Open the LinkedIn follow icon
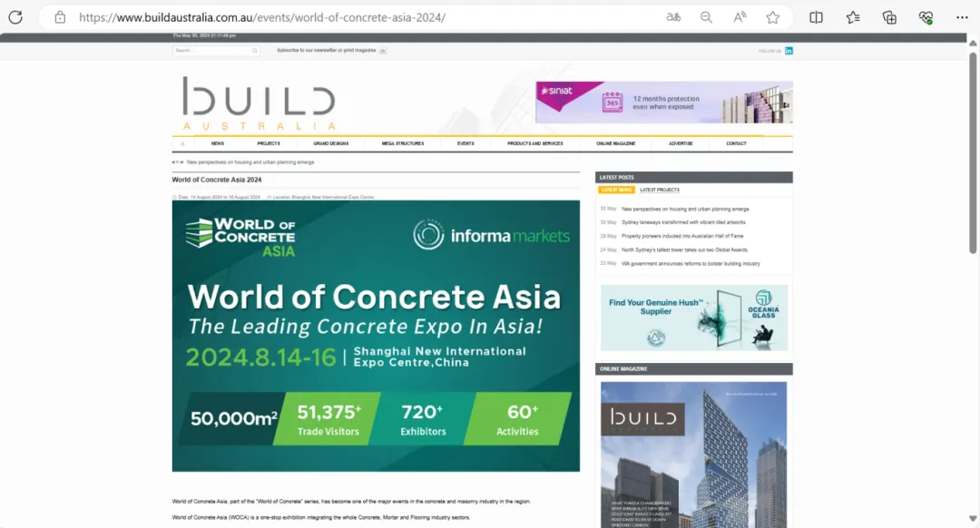This screenshot has width=980, height=528. pos(789,51)
